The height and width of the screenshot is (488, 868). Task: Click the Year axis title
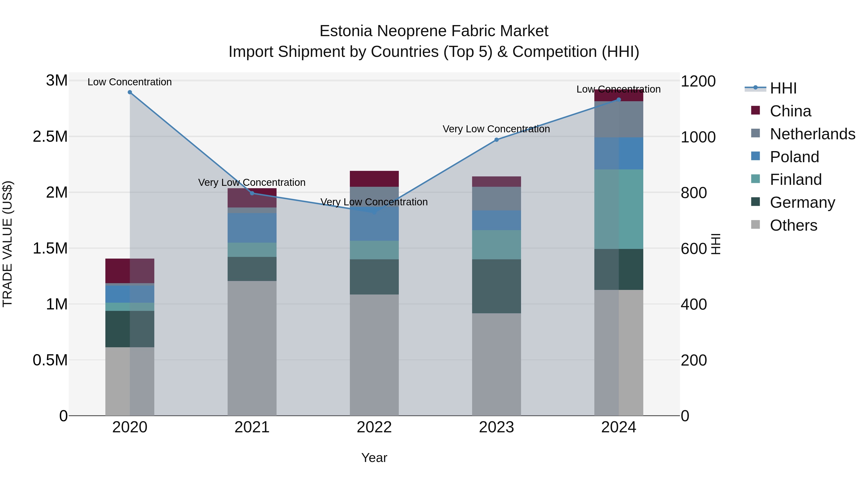pos(374,458)
